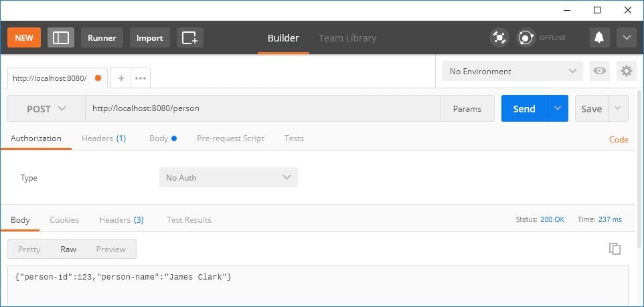Switch response view to Pretty
644x307 pixels.
tap(29, 249)
